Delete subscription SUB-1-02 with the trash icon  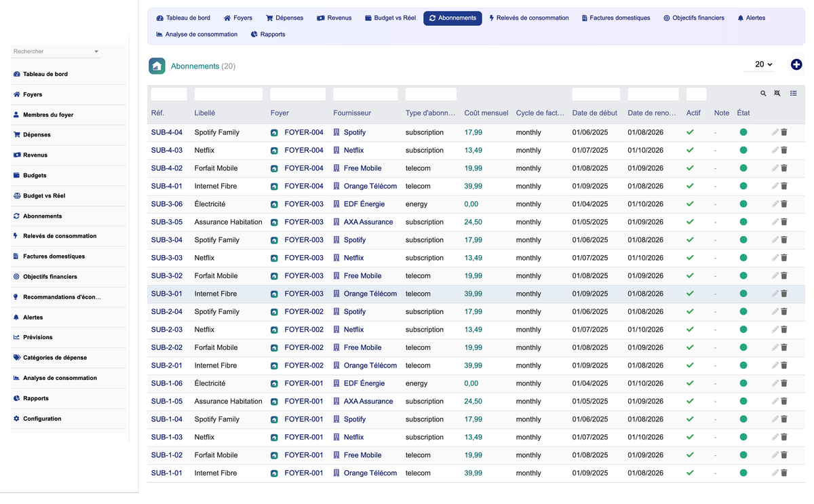[784, 455]
